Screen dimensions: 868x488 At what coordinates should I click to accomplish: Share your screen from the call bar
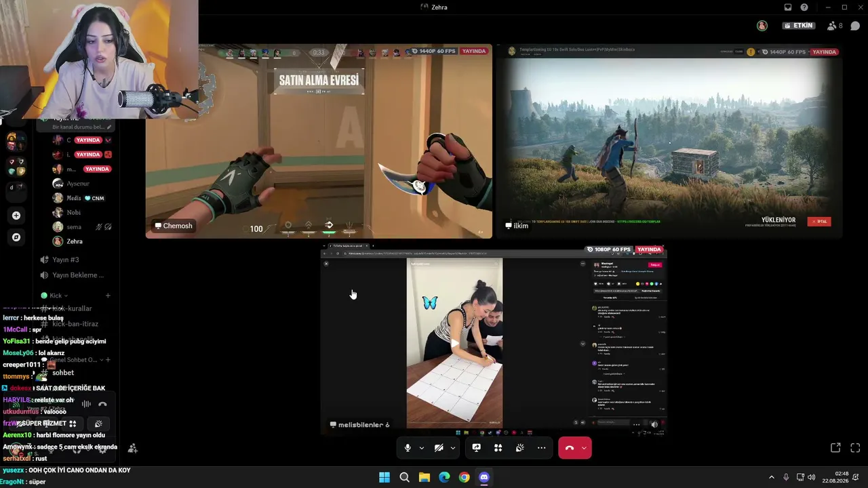(476, 448)
